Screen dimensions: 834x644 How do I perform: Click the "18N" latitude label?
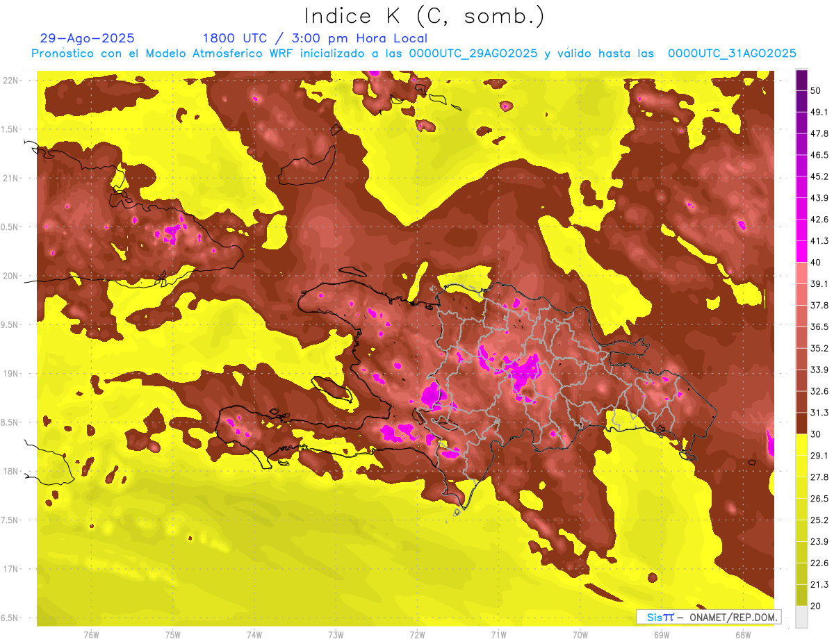coord(10,471)
